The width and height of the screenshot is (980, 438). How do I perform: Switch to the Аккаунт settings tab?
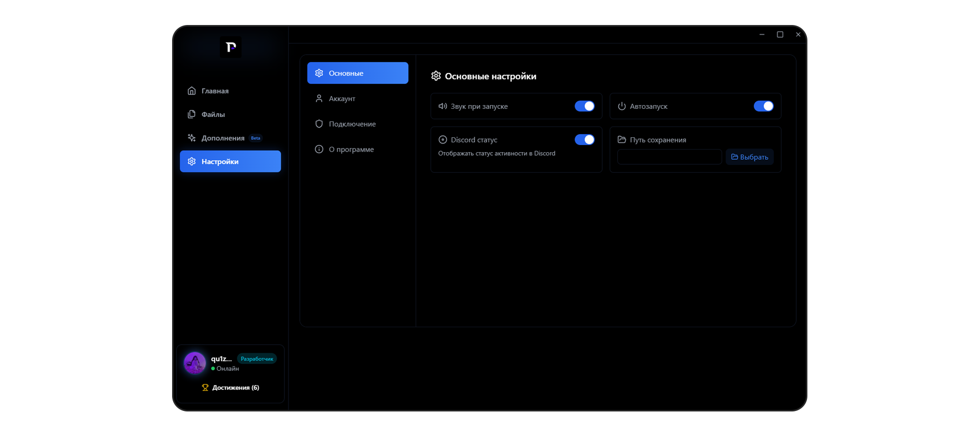click(357, 99)
